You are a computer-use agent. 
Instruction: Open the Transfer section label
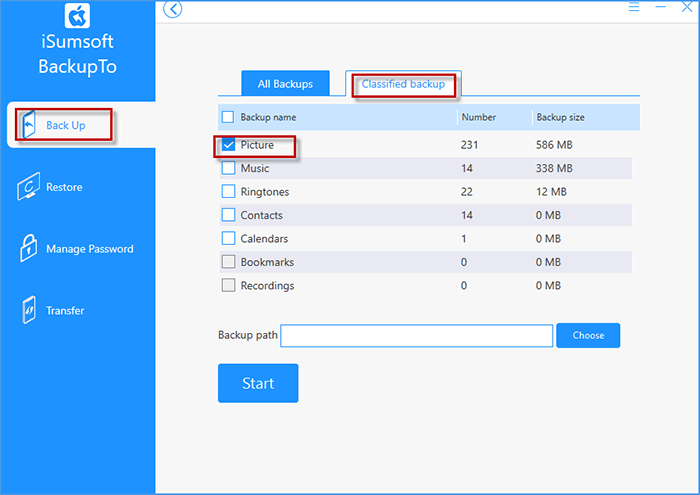65,311
